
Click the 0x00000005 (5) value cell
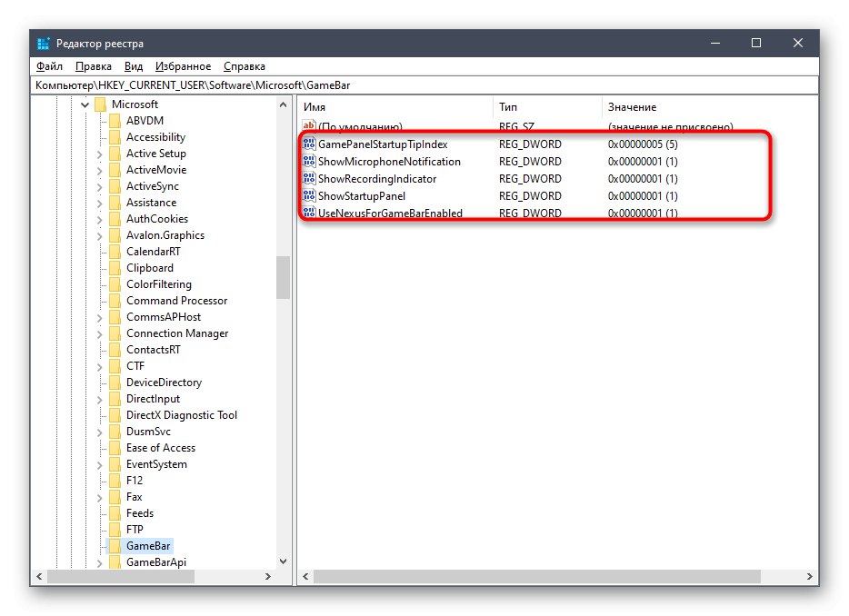click(643, 144)
